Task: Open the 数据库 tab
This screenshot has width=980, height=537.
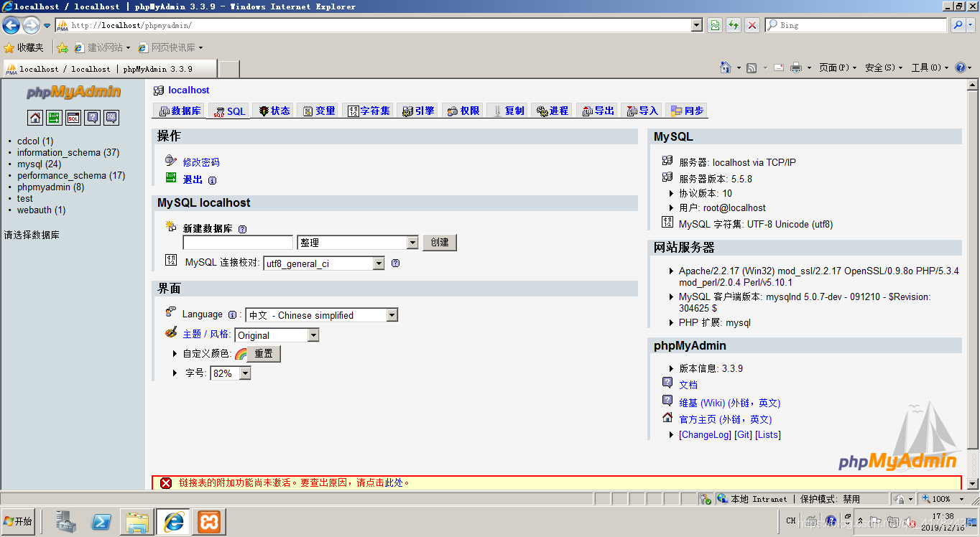Action: click(179, 111)
